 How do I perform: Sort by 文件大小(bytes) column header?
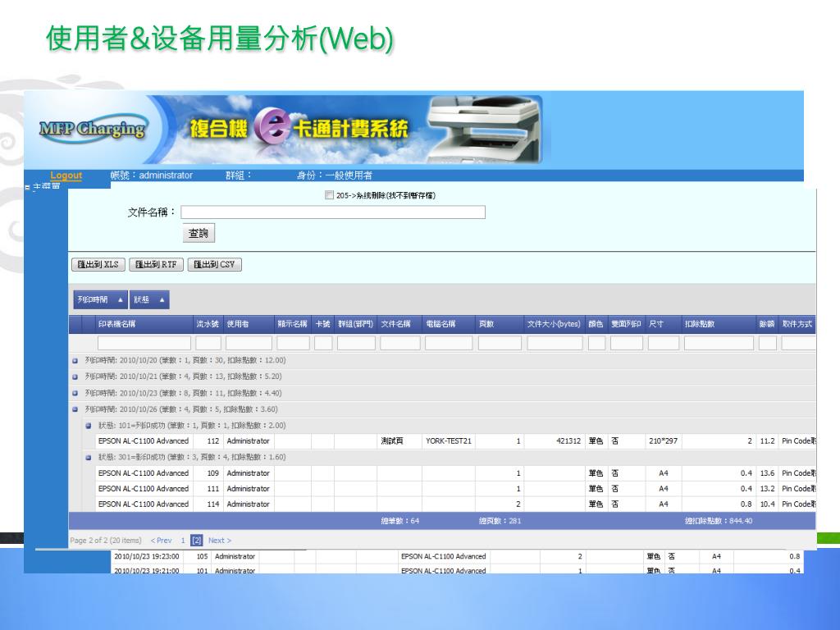pos(554,324)
